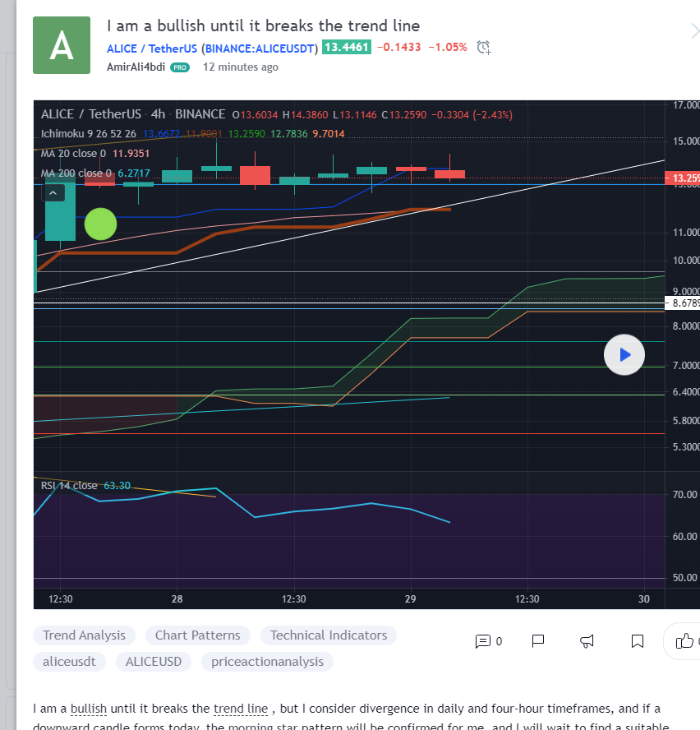Open the comments speech bubble icon
Screen dimensions: 700x730
pos(483,641)
